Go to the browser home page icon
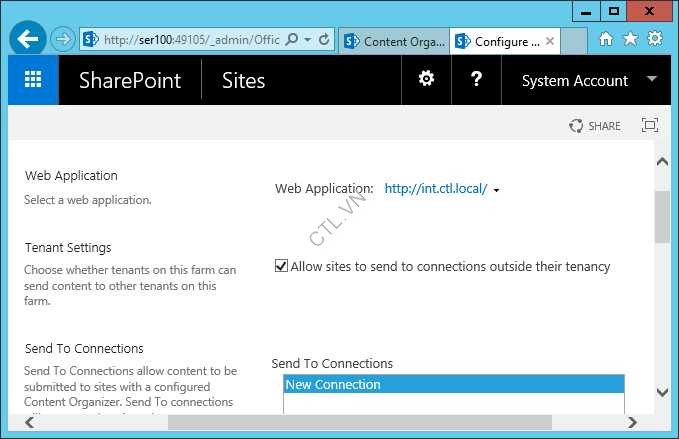The image size is (679, 439). point(605,39)
